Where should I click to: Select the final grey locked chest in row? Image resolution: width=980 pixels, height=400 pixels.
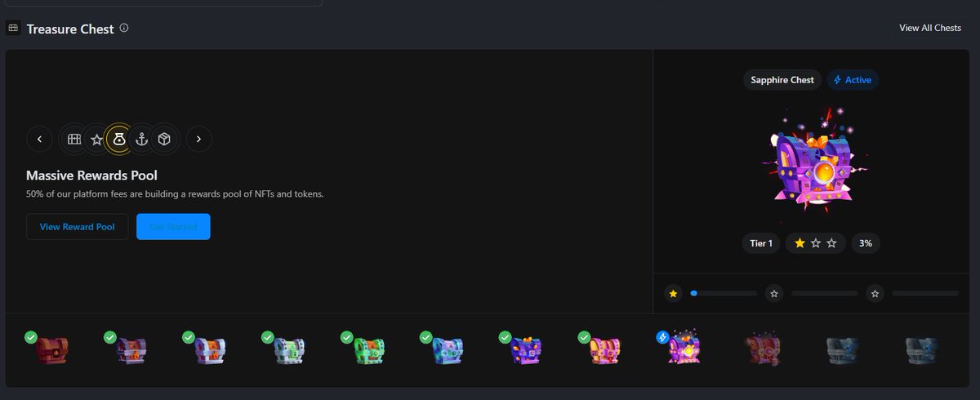click(x=921, y=350)
